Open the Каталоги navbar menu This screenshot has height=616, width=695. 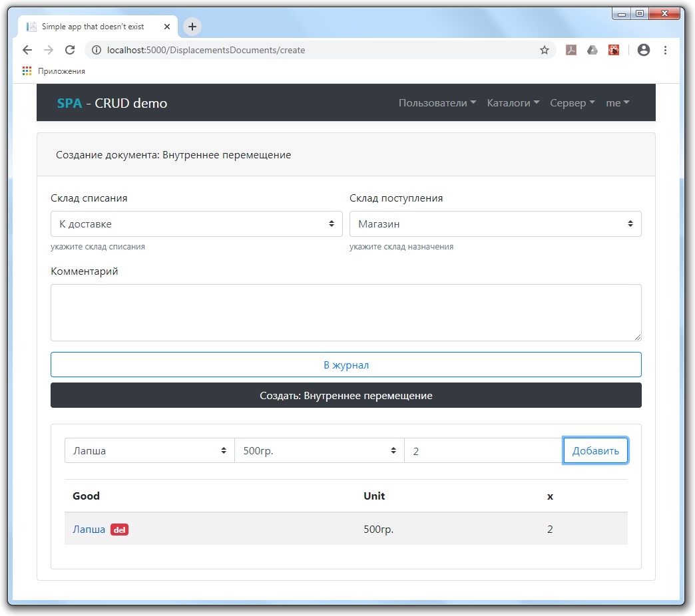click(513, 102)
